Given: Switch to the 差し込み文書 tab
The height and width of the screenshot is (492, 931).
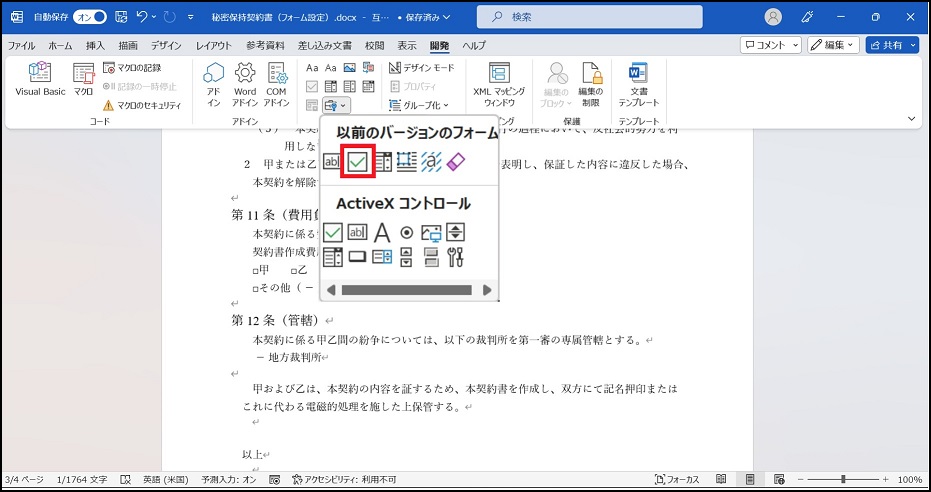Looking at the screenshot, I should point(324,45).
